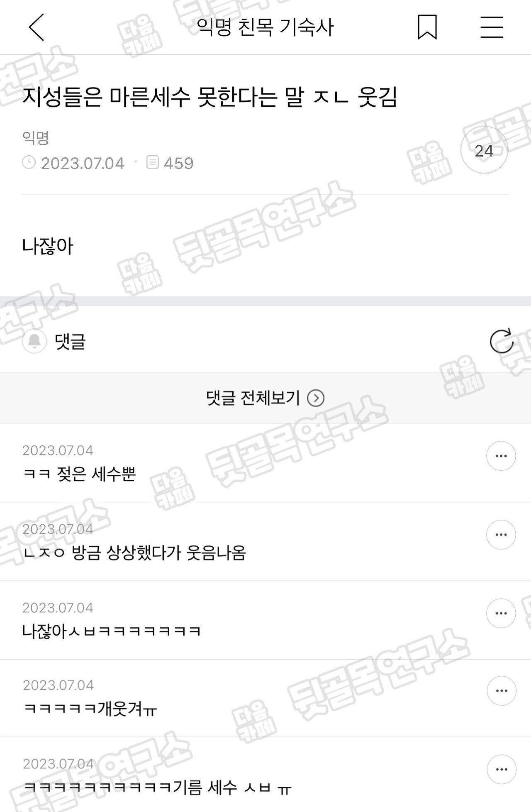The height and width of the screenshot is (812, 531).
Task: Click the arrow circle beside 댓글 전체보기
Action: (316, 399)
